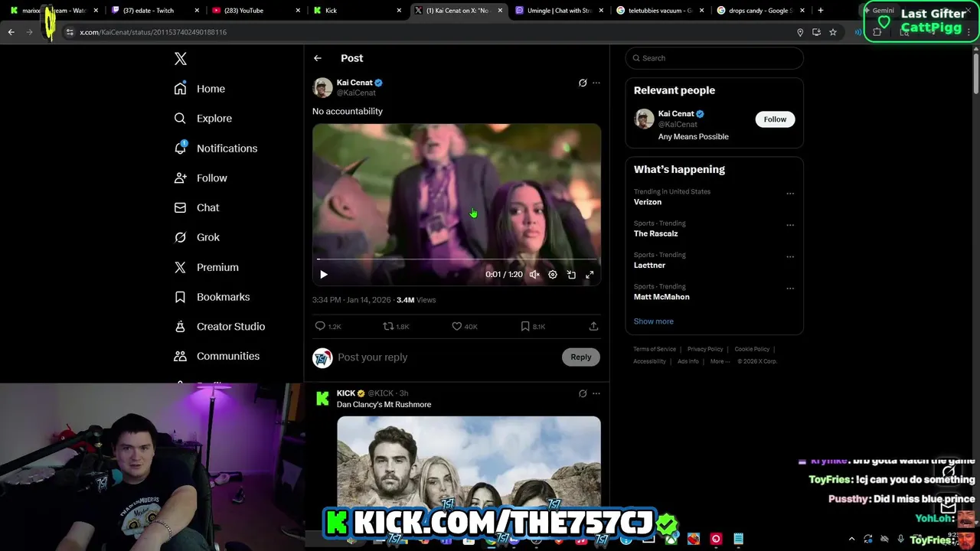Seek using the video progress bar
Viewport: 980px width, 551px height.
[456, 259]
